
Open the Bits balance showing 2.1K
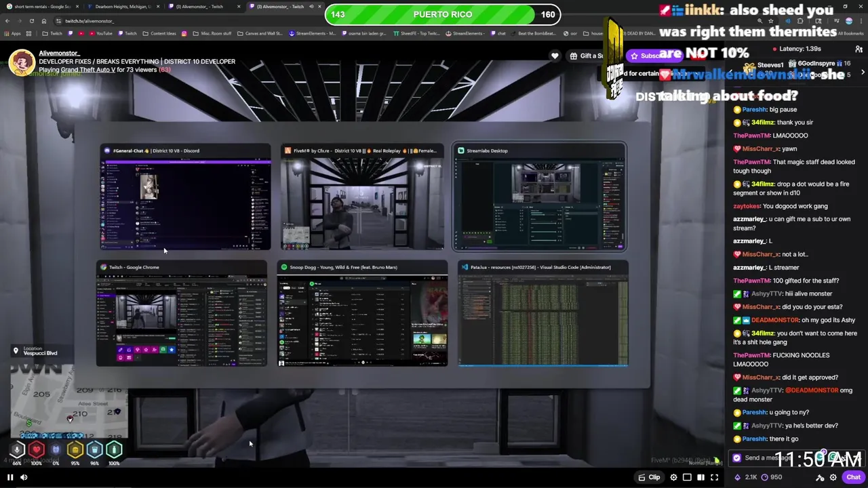(x=746, y=477)
